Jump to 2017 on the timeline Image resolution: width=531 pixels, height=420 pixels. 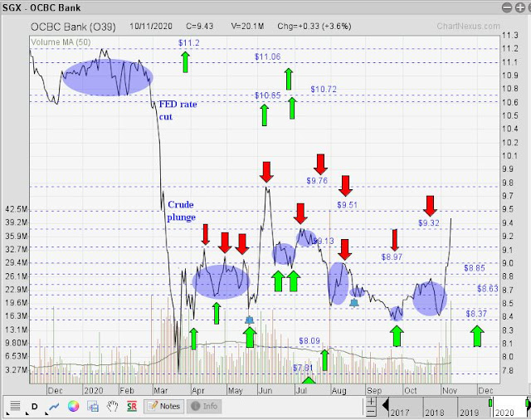pyautogui.click(x=400, y=413)
